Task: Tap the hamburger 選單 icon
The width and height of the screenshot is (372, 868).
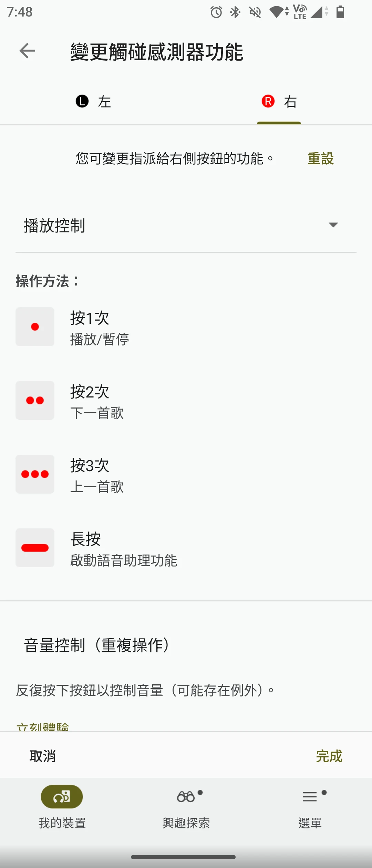Action: [x=310, y=797]
